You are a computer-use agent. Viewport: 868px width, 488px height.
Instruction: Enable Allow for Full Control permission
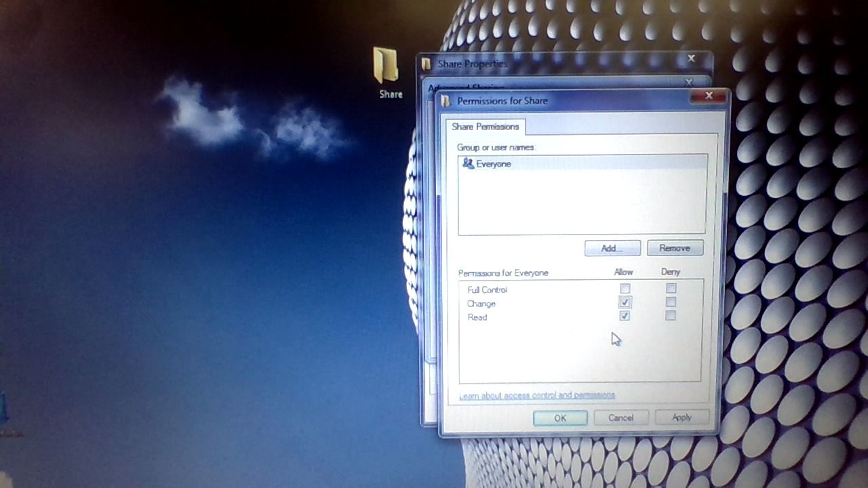click(625, 288)
